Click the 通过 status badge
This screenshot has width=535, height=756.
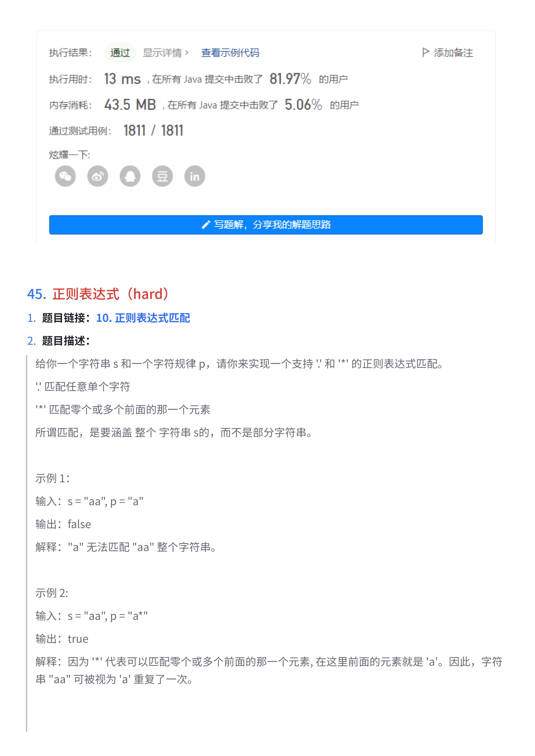[120, 53]
